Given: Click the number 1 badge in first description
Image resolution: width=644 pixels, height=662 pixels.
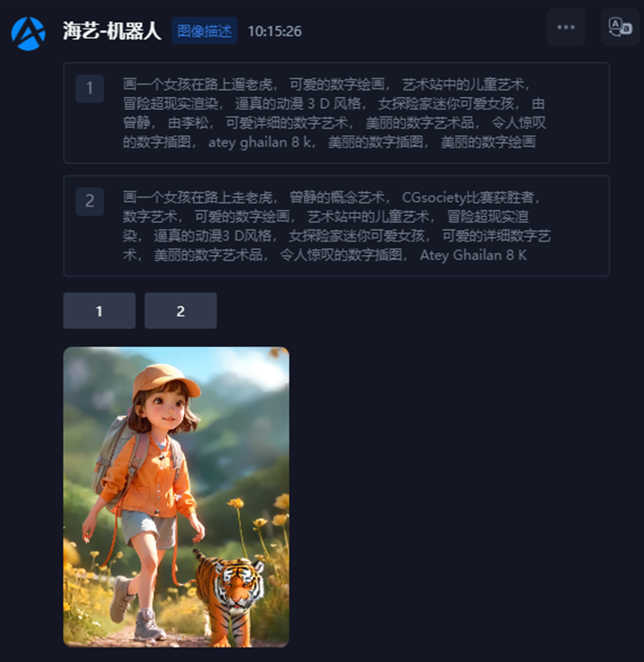Looking at the screenshot, I should click(x=89, y=88).
